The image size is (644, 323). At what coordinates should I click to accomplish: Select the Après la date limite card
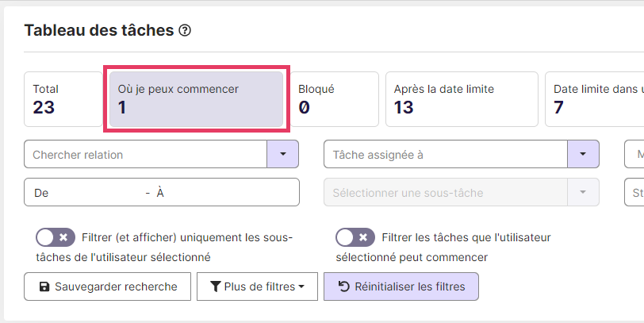point(462,99)
